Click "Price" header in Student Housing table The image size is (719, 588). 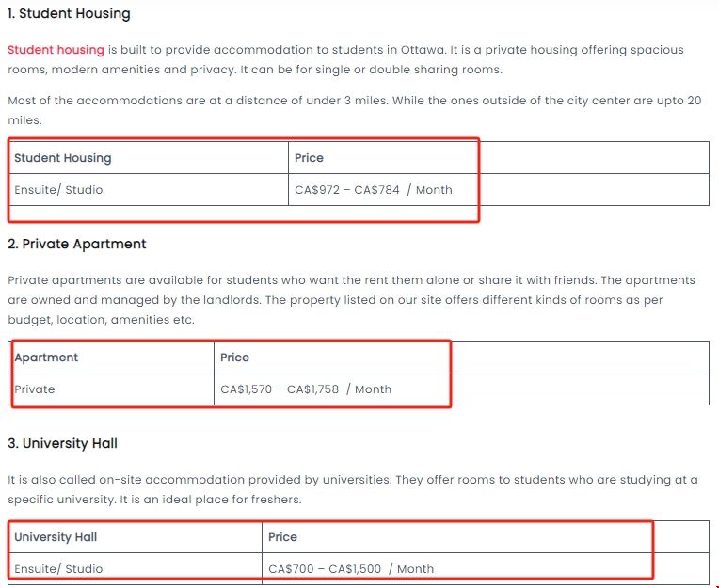coord(310,158)
